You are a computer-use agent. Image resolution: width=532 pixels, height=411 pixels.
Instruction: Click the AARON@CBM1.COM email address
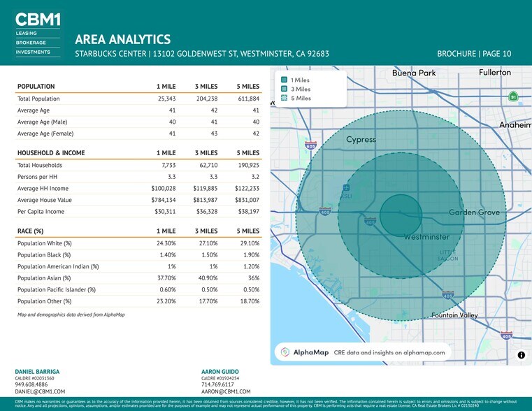pyautogui.click(x=226, y=391)
